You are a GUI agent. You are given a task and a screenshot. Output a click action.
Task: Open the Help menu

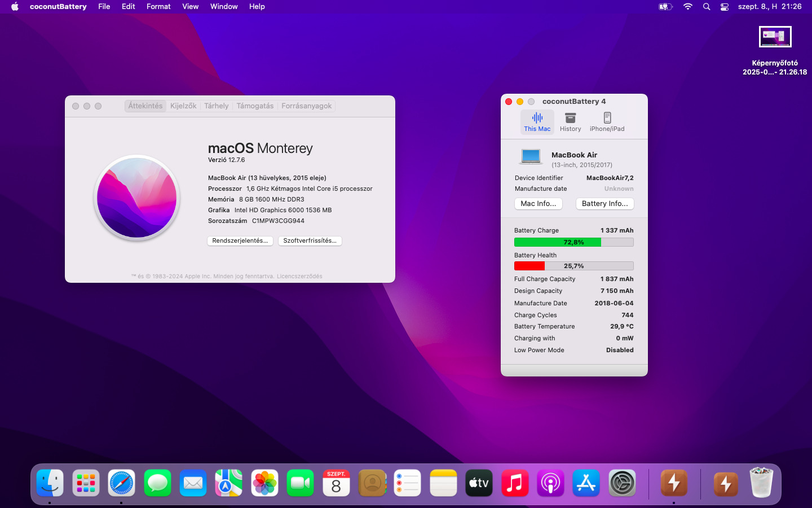click(257, 7)
